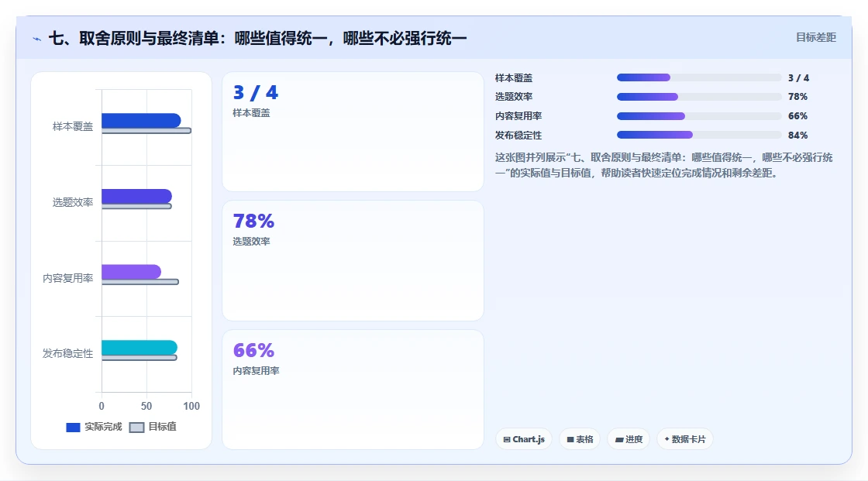Click the cyan 发布稳定性 chart bar

pos(139,348)
